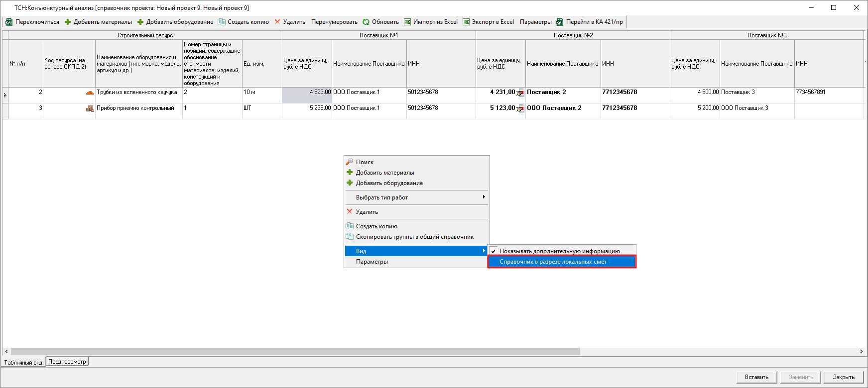Expand the row indicator arrow of first row

(x=5, y=95)
